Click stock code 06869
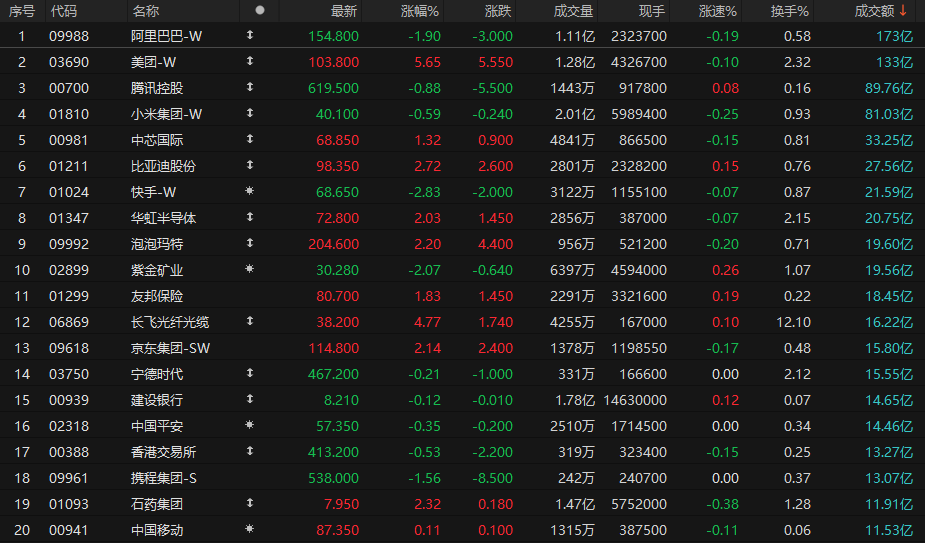 pos(69,322)
